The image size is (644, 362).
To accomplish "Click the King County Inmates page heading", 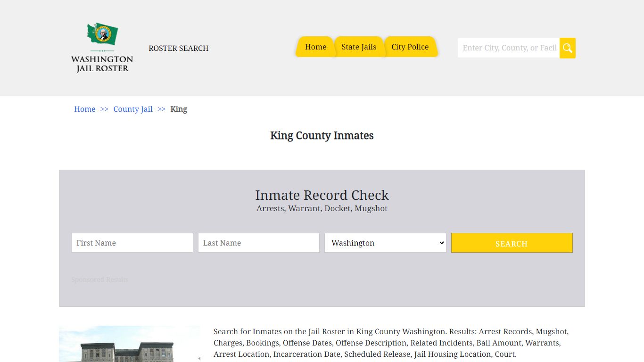I will pos(322,135).
